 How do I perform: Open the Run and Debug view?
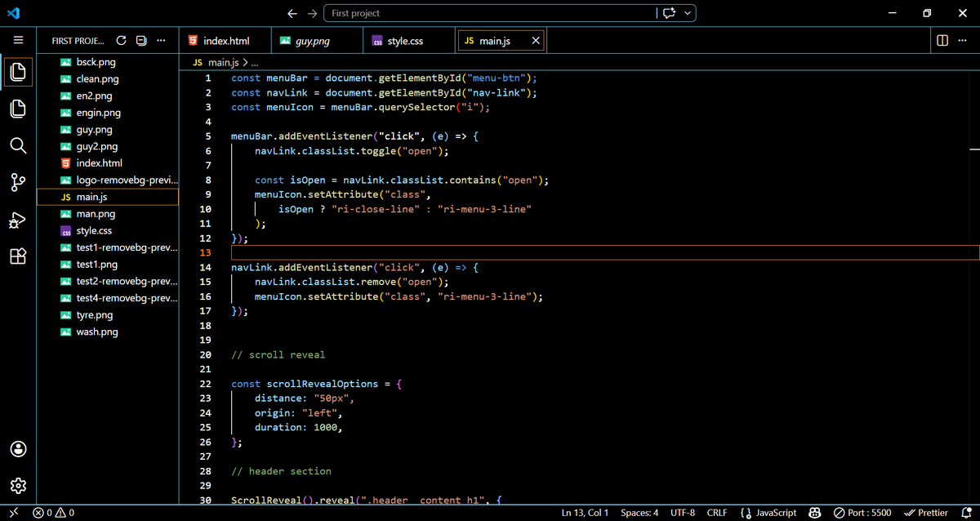pyautogui.click(x=18, y=220)
